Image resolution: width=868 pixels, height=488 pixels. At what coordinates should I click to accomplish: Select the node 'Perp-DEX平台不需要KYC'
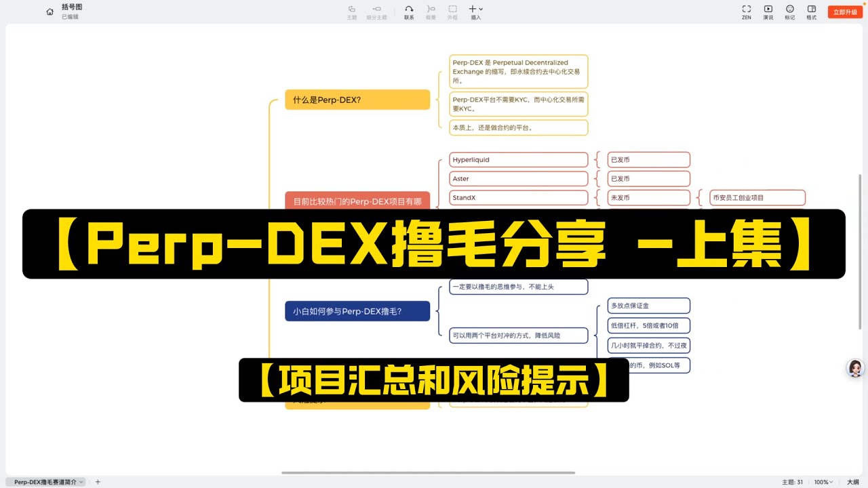click(x=519, y=104)
